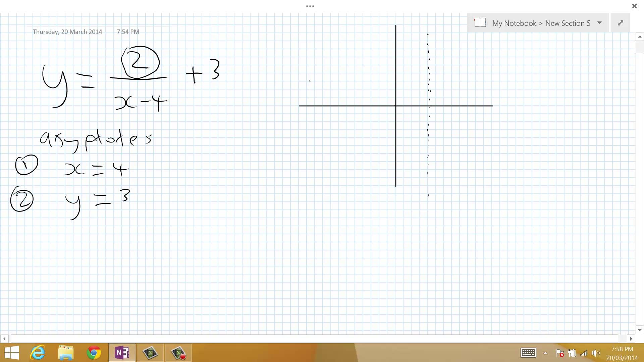Switch to OneNote on the taskbar
The height and width of the screenshot is (362, 644).
122,353
